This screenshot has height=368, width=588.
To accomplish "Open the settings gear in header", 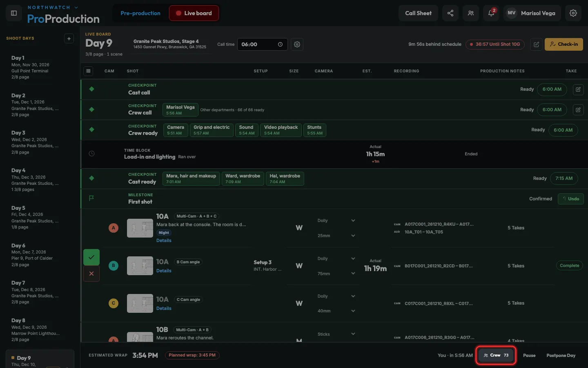I will tap(573, 13).
